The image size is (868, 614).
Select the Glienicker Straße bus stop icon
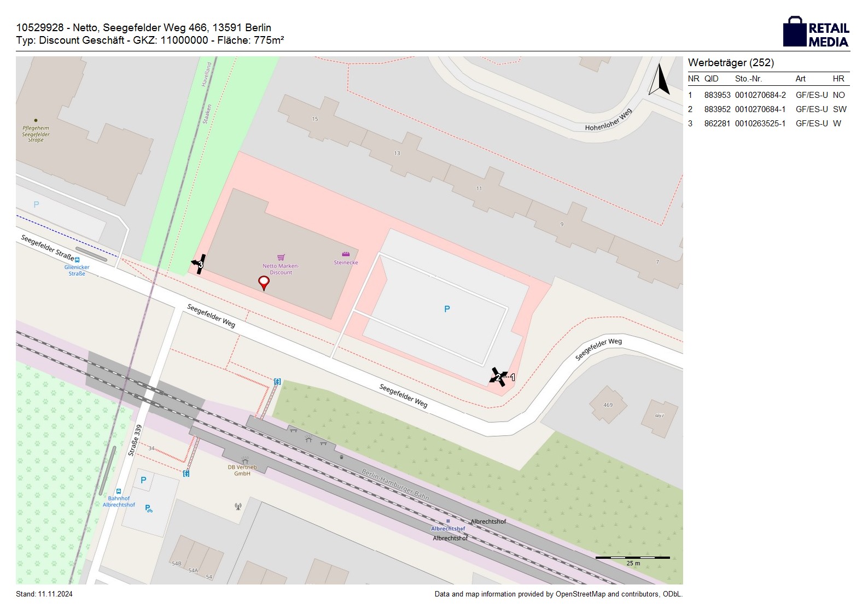77,260
